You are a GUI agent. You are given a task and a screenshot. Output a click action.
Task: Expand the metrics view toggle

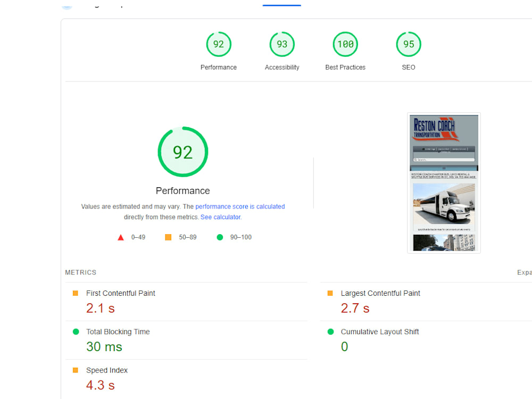point(525,272)
